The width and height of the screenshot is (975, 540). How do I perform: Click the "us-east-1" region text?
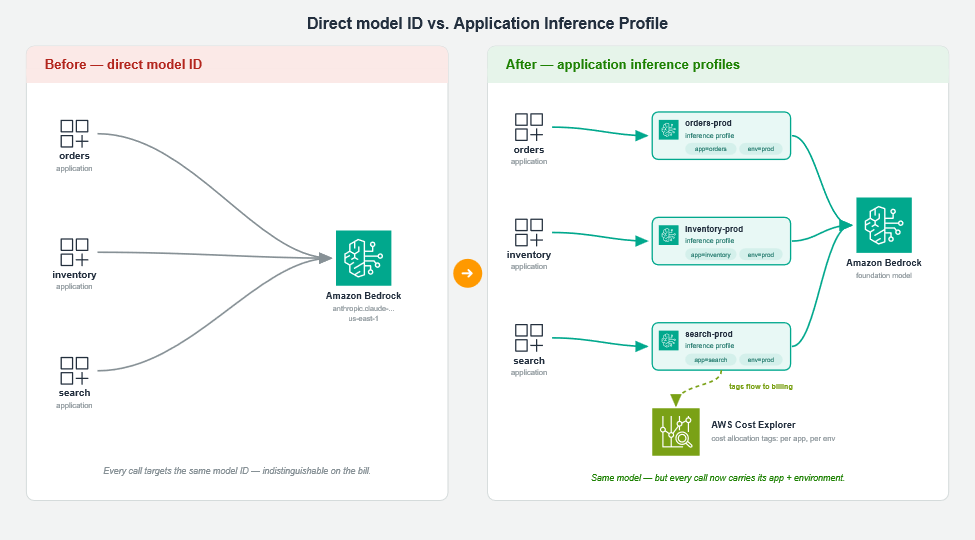(x=363, y=319)
